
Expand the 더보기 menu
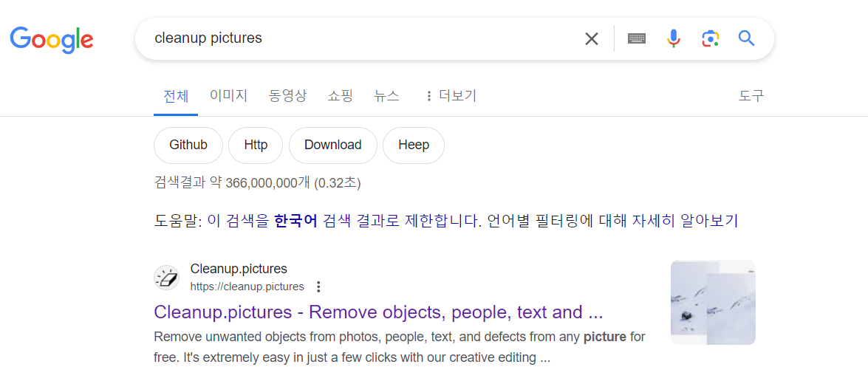[x=451, y=96]
